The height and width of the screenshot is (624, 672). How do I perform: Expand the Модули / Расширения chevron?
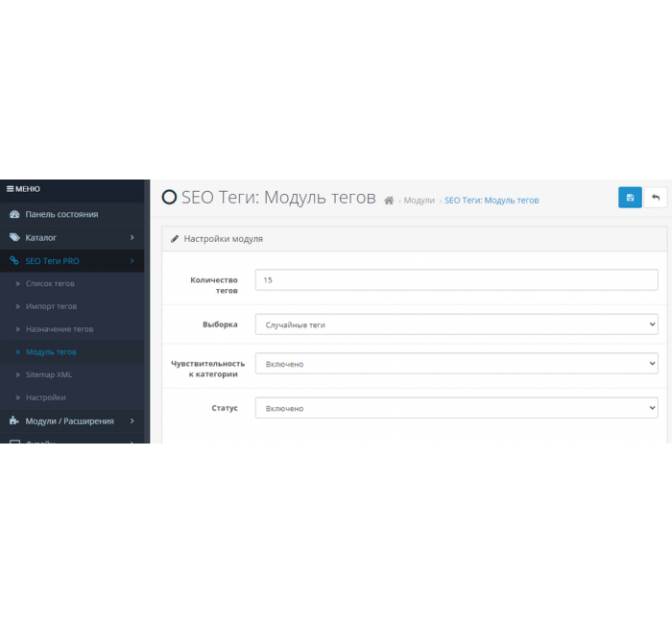pyautogui.click(x=132, y=420)
